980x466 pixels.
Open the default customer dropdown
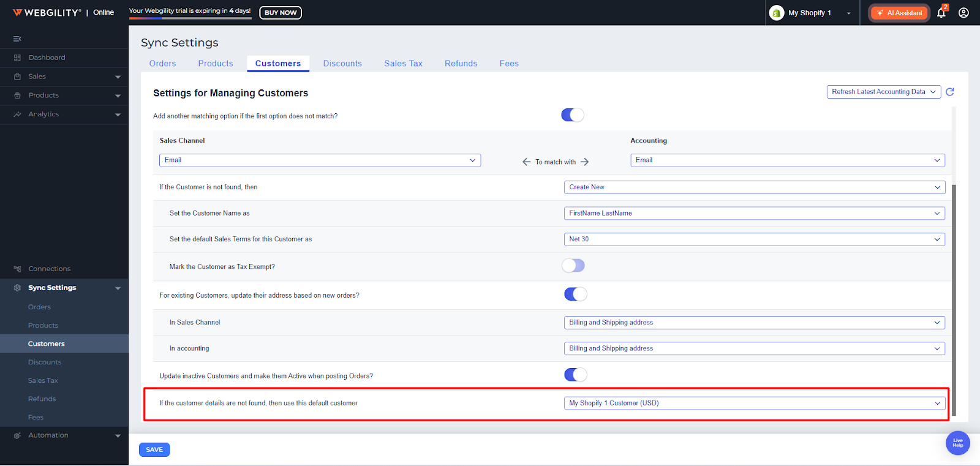pos(755,403)
